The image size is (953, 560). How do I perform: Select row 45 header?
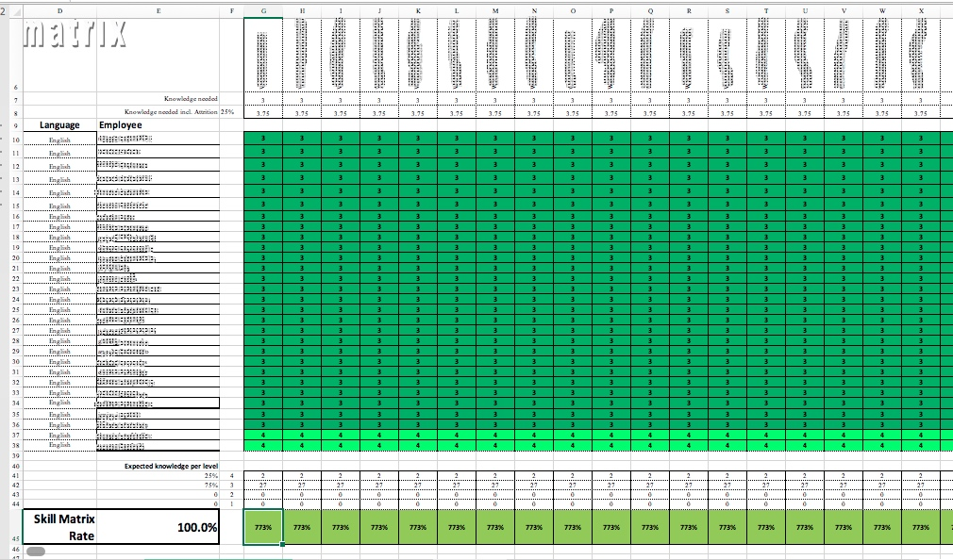[16, 527]
